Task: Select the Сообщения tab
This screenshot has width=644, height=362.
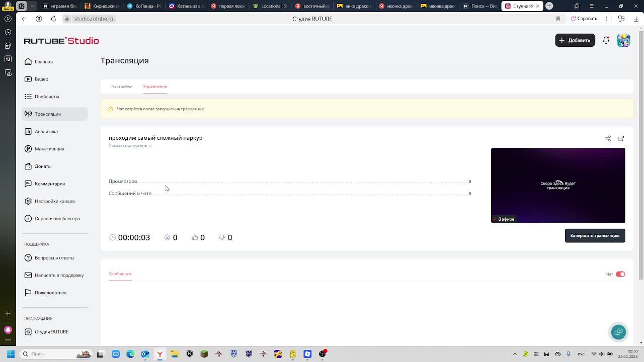Action: 120,274
